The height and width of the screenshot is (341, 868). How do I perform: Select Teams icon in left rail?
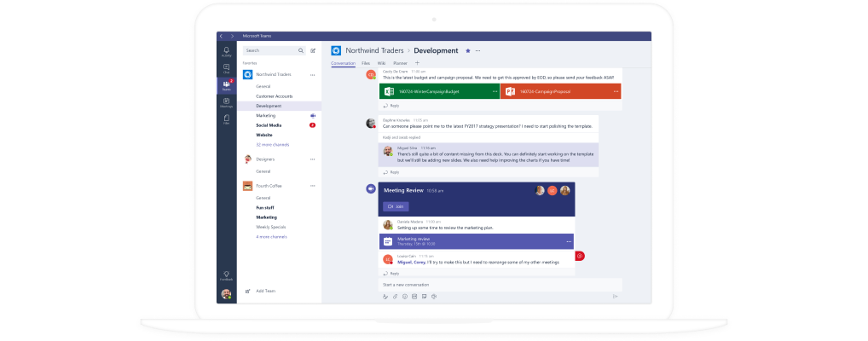(227, 85)
